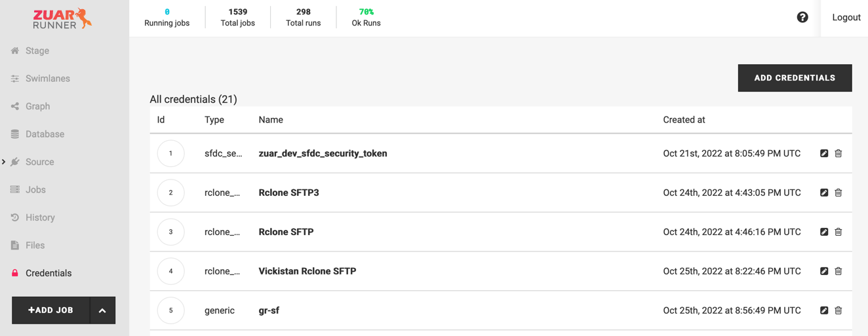This screenshot has width=868, height=336.
Task: Open the Graph view
Action: 37,106
